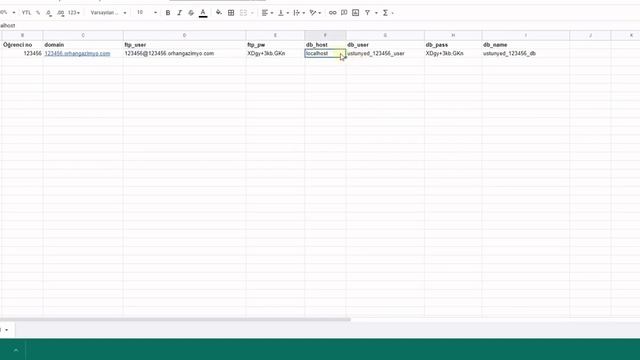Open the fill color picker
This screenshot has height=360, width=640.
tap(219, 13)
